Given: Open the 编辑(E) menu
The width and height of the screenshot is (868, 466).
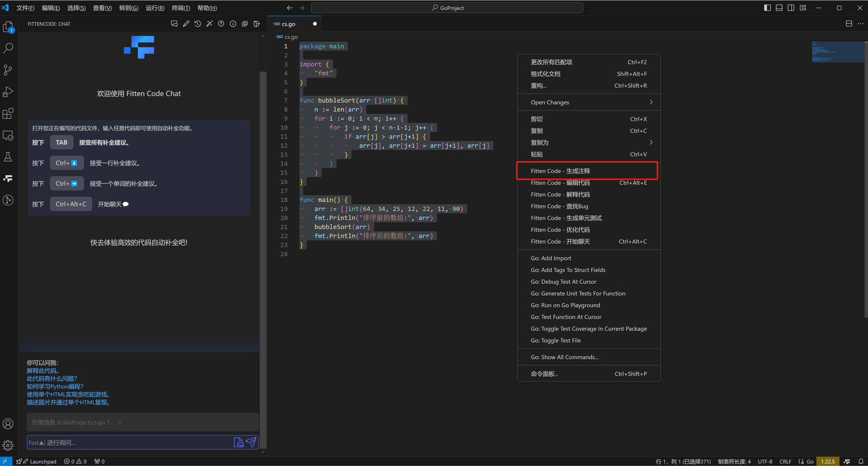Looking at the screenshot, I should click(x=51, y=8).
